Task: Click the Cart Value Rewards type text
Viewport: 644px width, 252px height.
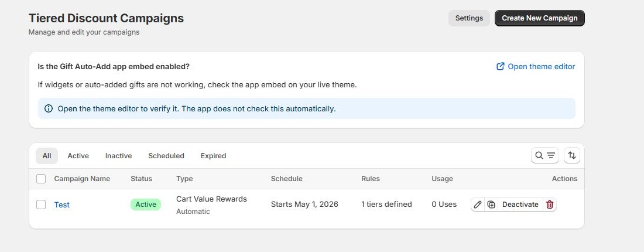Action: point(211,199)
